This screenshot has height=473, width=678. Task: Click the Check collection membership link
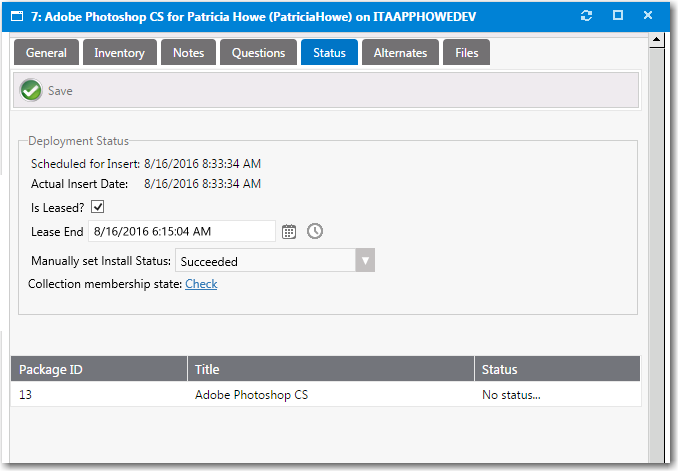click(x=201, y=284)
